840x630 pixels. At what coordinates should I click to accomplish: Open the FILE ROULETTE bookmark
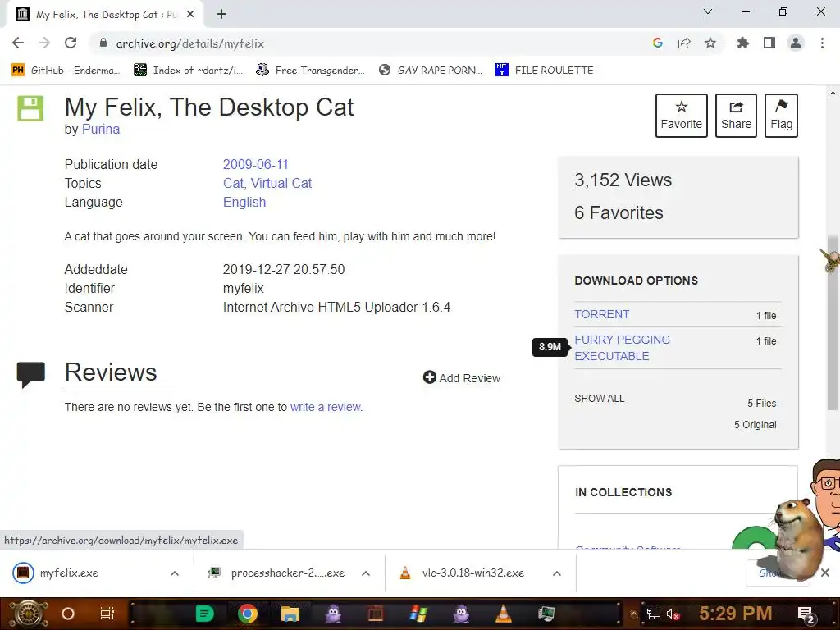(x=545, y=71)
